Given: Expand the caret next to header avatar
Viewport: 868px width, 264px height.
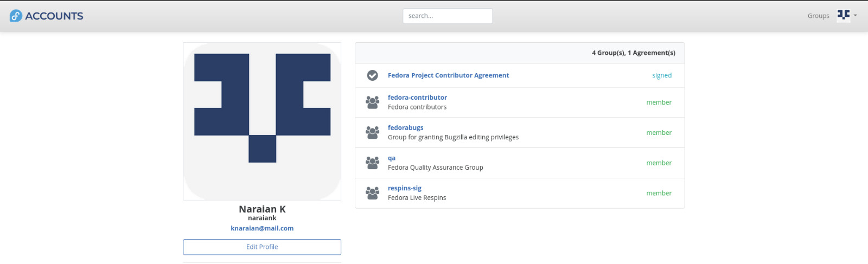Looking at the screenshot, I should click(856, 15).
